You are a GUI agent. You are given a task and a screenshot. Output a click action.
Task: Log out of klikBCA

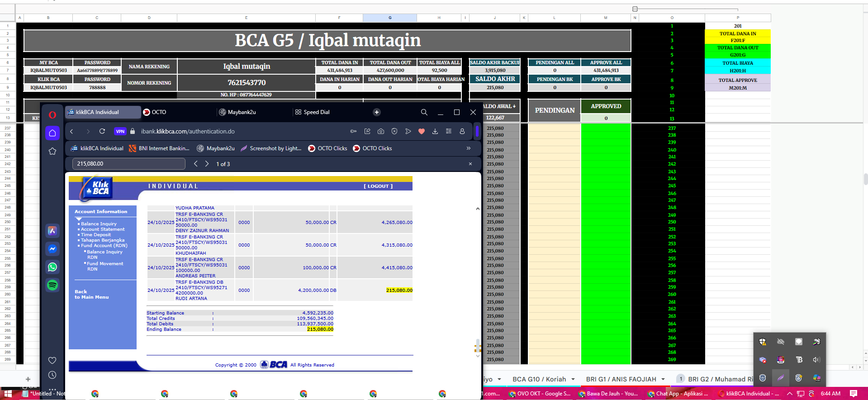(378, 186)
